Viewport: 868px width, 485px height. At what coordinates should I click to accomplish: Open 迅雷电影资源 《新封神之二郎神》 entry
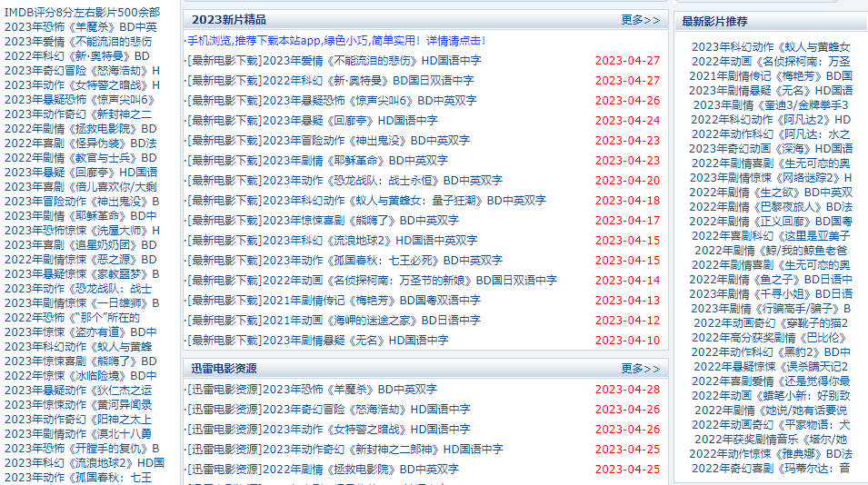[x=383, y=449]
